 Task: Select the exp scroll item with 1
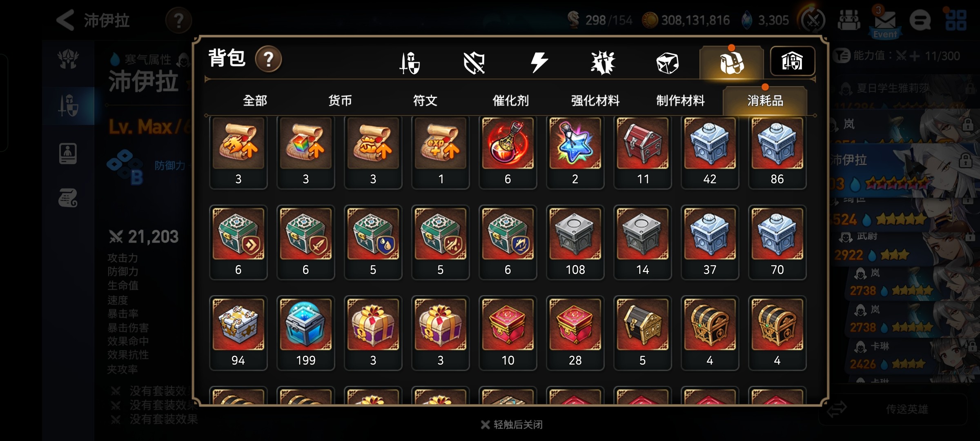coord(440,152)
